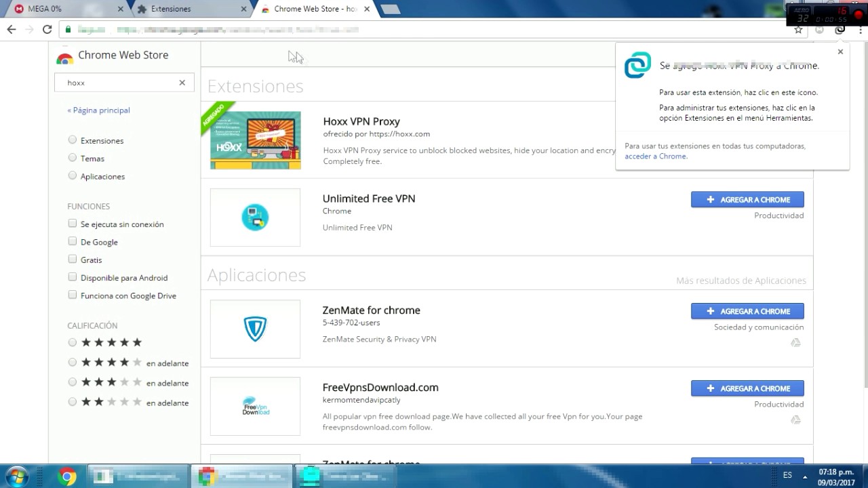Select two stars en adelante
Image resolution: width=868 pixels, height=488 pixels.
73,402
